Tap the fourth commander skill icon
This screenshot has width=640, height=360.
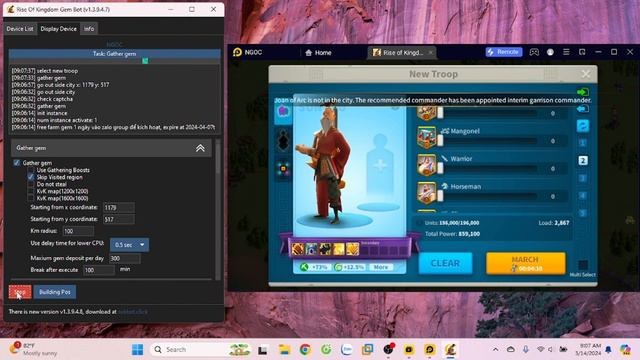339,249
